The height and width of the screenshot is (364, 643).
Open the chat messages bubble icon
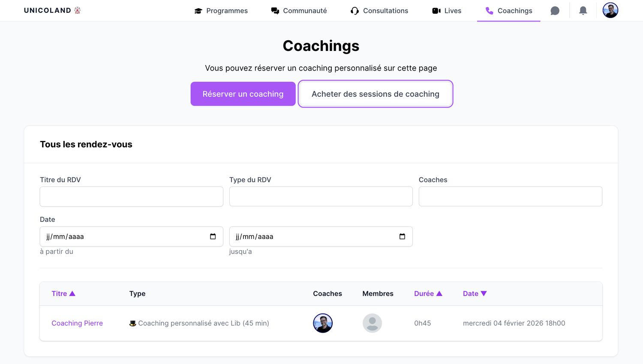[x=555, y=11]
